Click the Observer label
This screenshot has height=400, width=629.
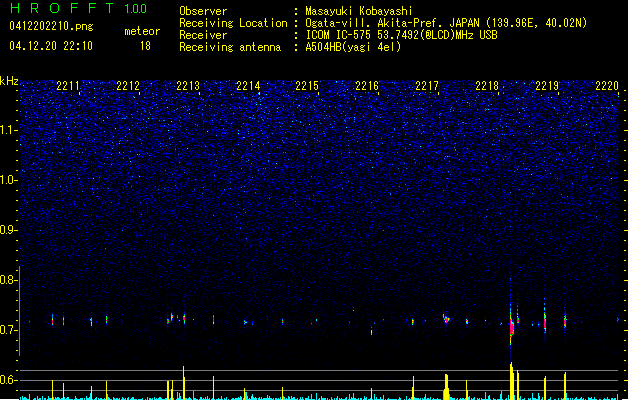click(203, 11)
